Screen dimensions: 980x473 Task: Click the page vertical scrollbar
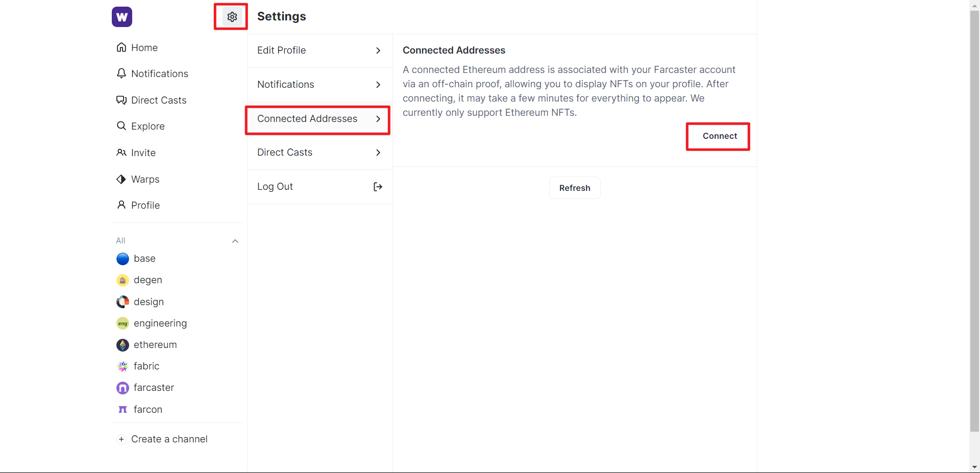pyautogui.click(x=974, y=221)
